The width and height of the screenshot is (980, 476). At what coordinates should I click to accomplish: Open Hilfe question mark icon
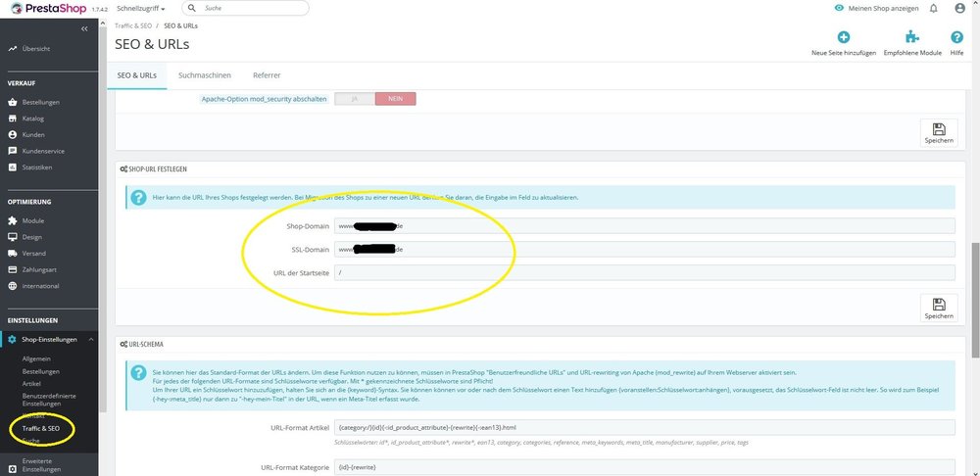click(956, 37)
